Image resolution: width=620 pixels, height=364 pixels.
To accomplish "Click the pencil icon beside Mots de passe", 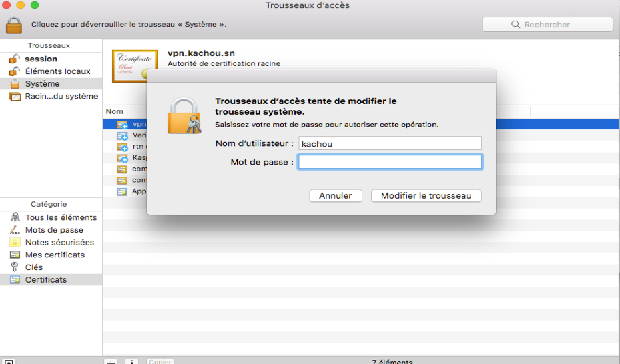I will pos(15,230).
